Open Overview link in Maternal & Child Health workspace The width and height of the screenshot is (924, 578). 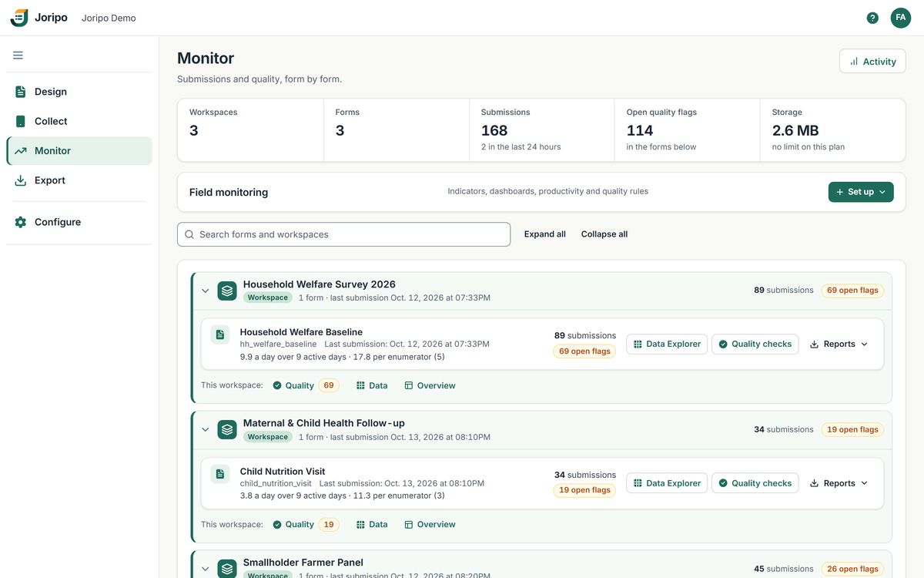coord(430,525)
